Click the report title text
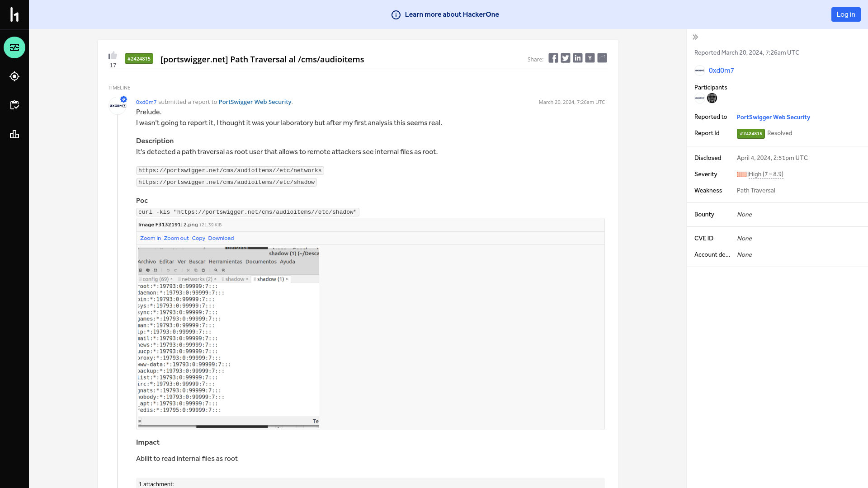 coord(262,59)
